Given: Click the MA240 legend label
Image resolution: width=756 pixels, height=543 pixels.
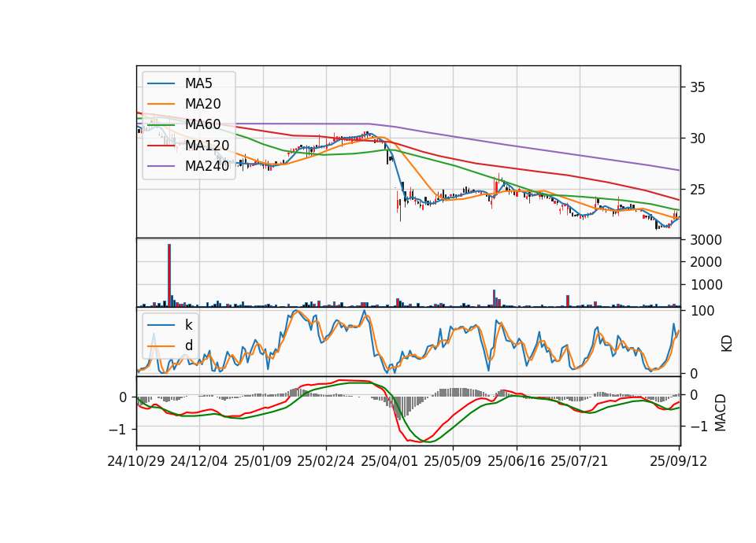Looking at the screenshot, I should pos(207,166).
